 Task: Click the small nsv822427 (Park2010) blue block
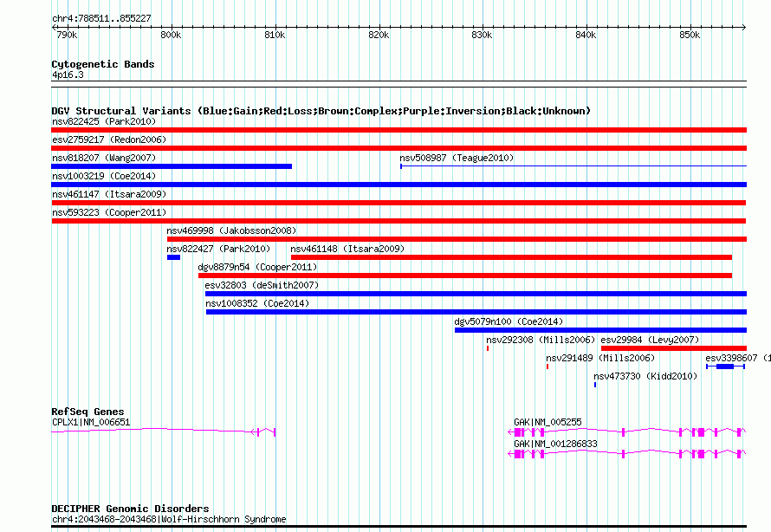click(x=173, y=257)
